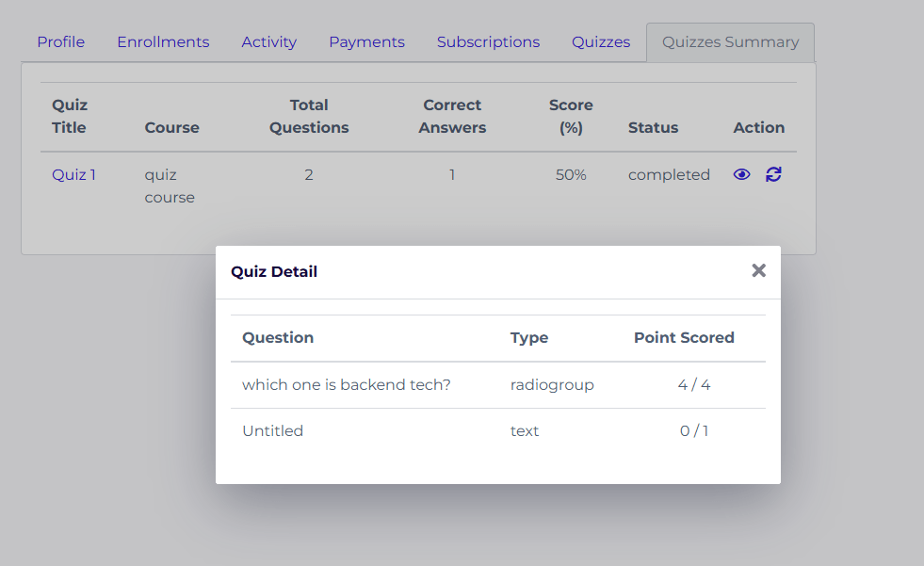Go to the Activity tab
924x566 pixels.
(268, 42)
